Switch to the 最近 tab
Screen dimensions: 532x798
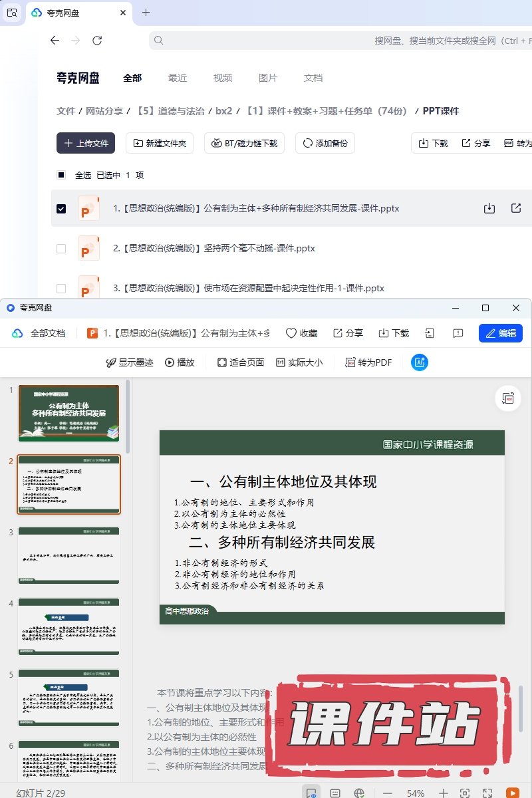click(178, 78)
